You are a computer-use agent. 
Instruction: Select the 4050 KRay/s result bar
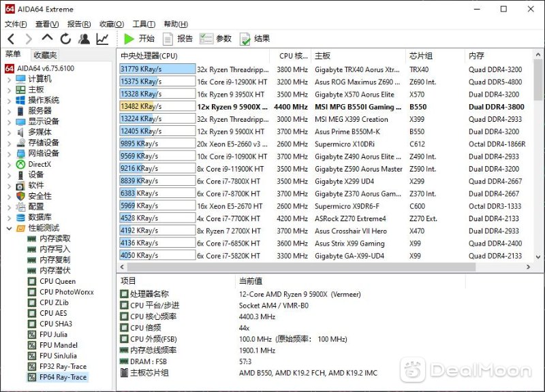coord(157,255)
